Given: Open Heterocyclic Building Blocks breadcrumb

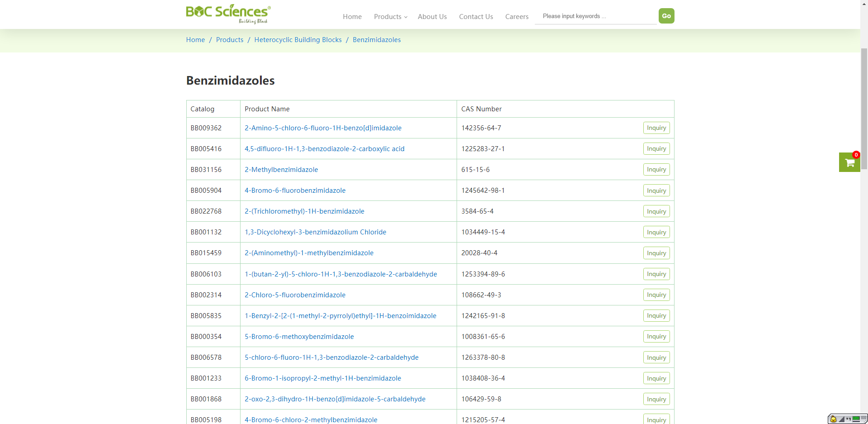Looking at the screenshot, I should click(x=297, y=40).
